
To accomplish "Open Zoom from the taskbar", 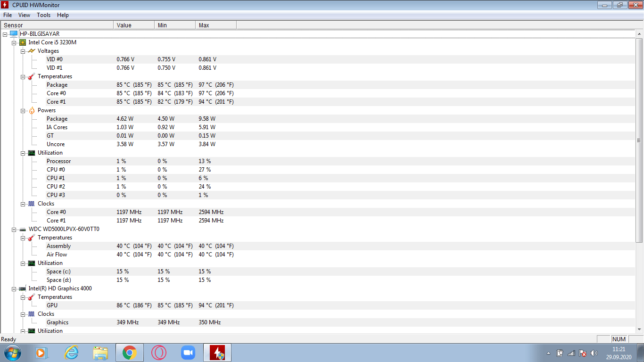I will (188, 353).
